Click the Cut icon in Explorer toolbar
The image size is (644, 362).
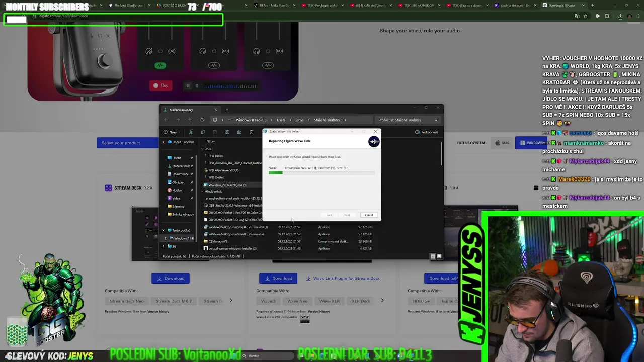tap(191, 132)
